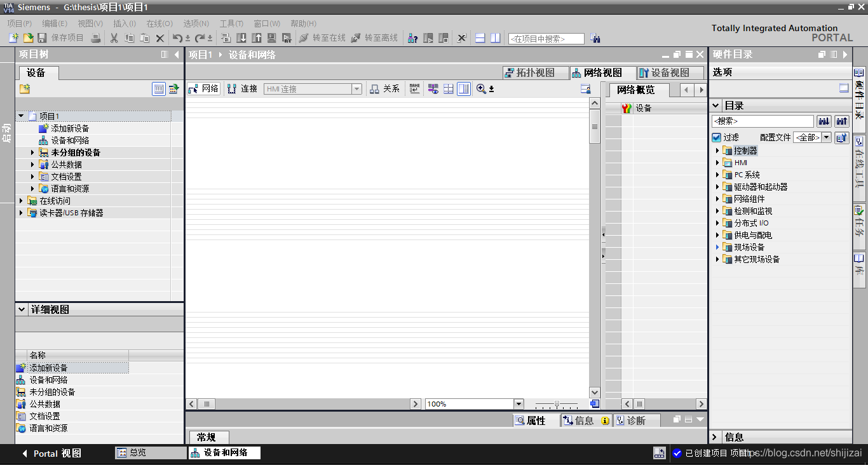The height and width of the screenshot is (465, 868).
Task: Collapse the 详细视图 panel
Action: (22, 309)
